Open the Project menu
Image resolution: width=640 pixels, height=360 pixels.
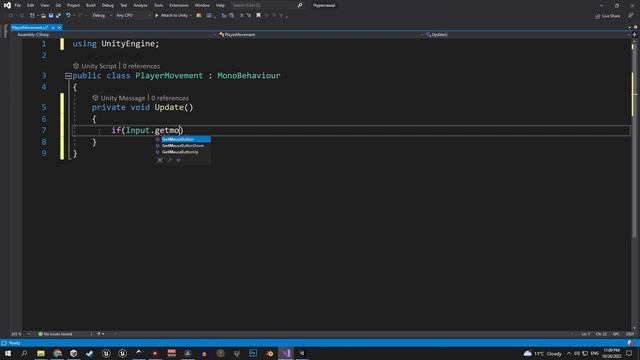coord(73,5)
